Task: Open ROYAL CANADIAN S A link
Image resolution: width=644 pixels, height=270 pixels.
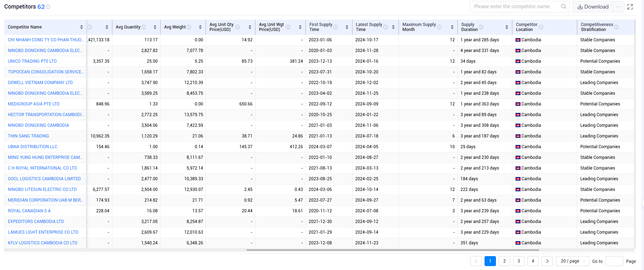Action: tap(29, 211)
